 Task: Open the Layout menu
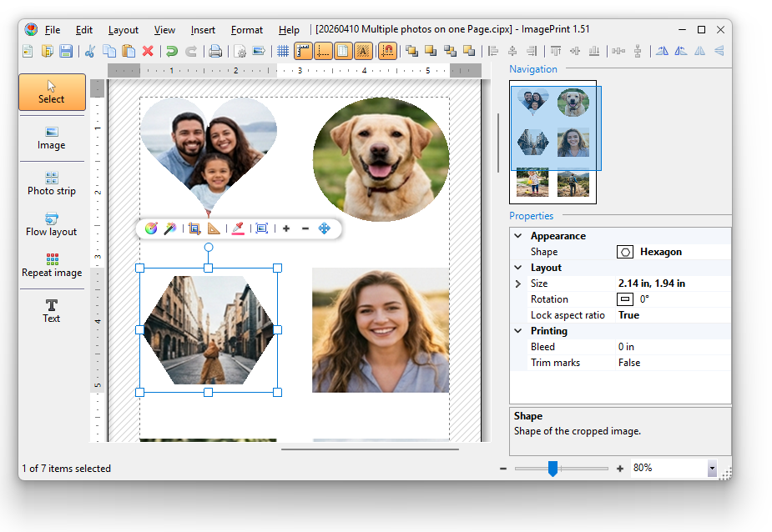pos(123,29)
